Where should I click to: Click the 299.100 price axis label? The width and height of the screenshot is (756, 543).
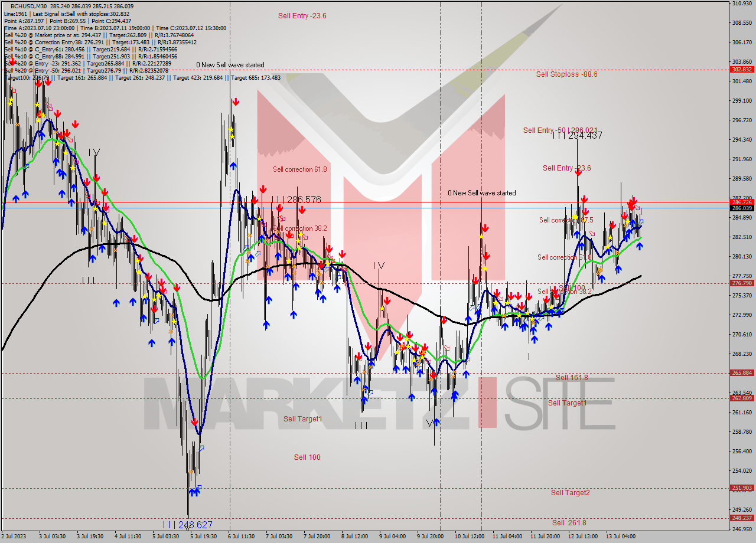pos(742,101)
